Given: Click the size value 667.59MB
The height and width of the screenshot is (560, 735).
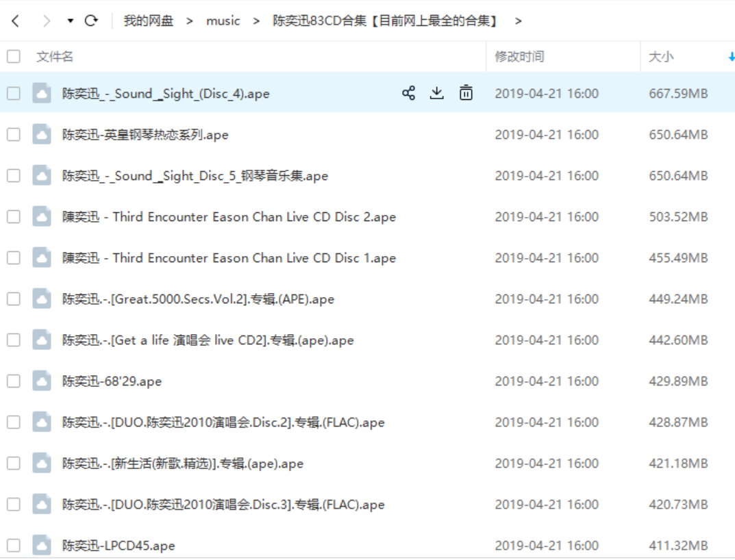Looking at the screenshot, I should 678,93.
